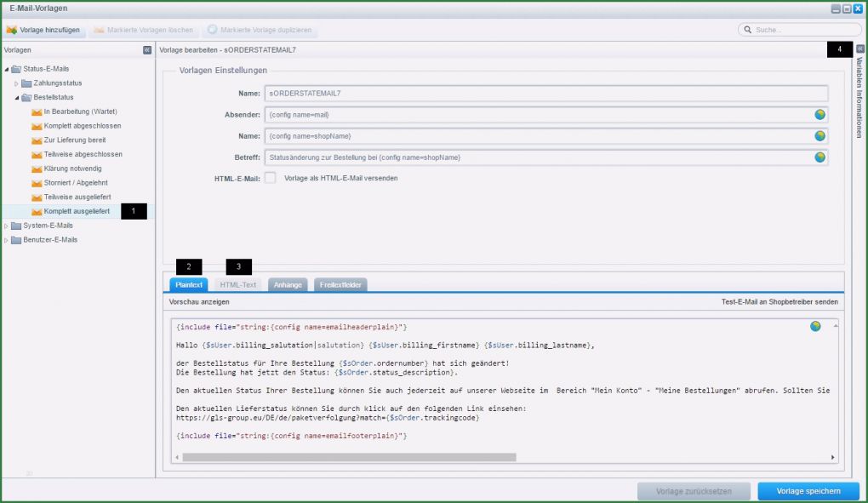Screen dimensions: 868x503
Task: Enable the HTML-E-Mail checkbox
Action: (270, 179)
